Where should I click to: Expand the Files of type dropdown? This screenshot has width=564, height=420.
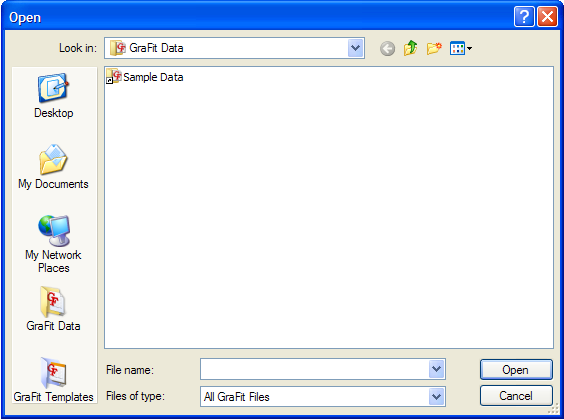click(x=437, y=397)
